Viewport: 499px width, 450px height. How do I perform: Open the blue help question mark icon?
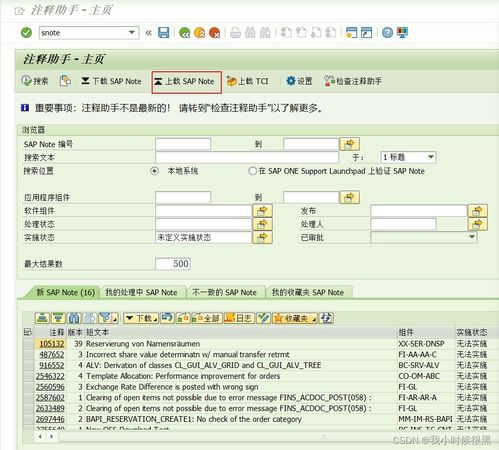coord(387,33)
